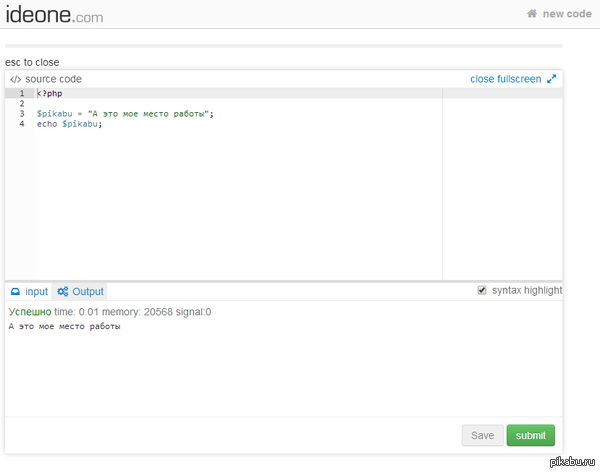Click the ideone.com logo
Image resolution: width=600 pixels, height=473 pixels.
click(x=53, y=15)
